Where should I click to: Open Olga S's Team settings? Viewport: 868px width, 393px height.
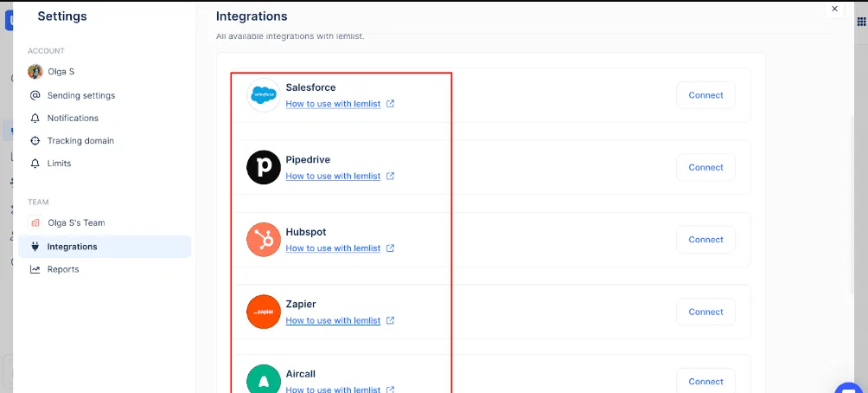point(76,222)
